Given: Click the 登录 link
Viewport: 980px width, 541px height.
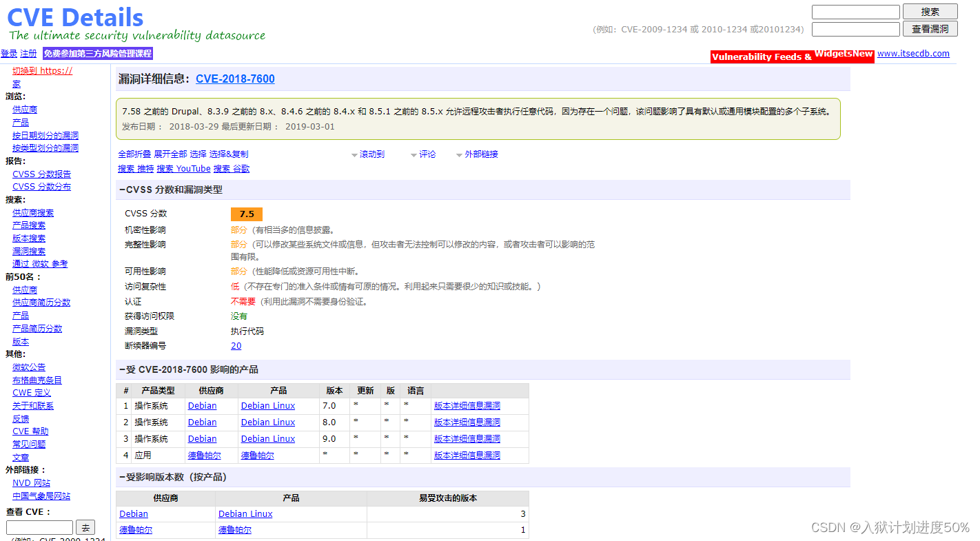Looking at the screenshot, I should [9, 54].
